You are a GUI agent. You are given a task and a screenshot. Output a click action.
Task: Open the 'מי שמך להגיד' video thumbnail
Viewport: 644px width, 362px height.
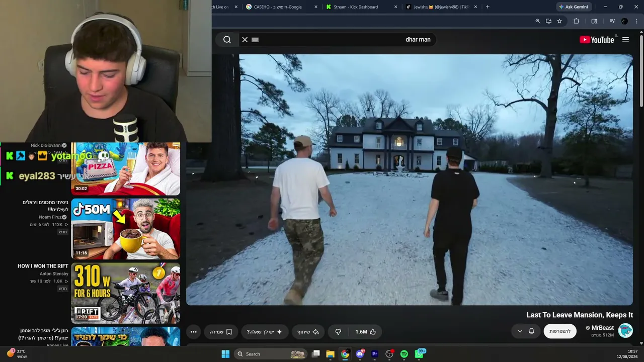125,336
